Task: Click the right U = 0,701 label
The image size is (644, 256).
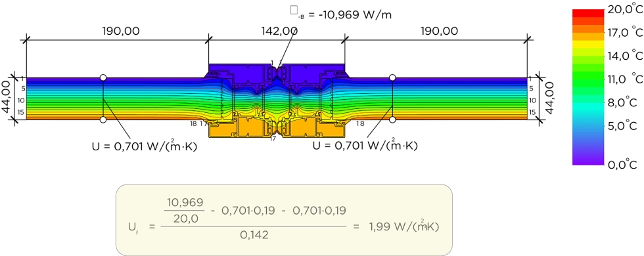Action: click(x=365, y=146)
